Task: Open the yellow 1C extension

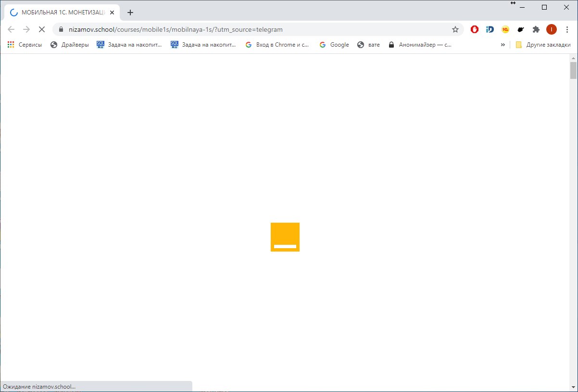Action: (x=505, y=29)
